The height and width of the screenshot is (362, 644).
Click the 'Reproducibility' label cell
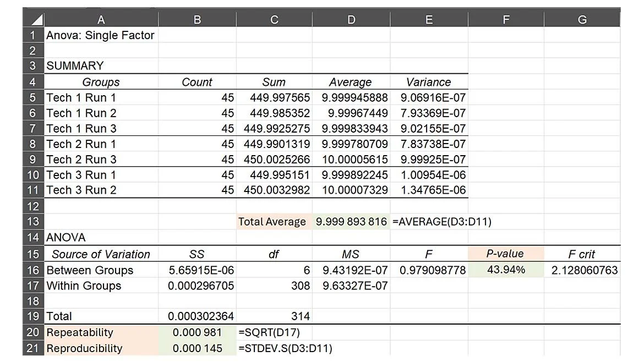point(101,348)
